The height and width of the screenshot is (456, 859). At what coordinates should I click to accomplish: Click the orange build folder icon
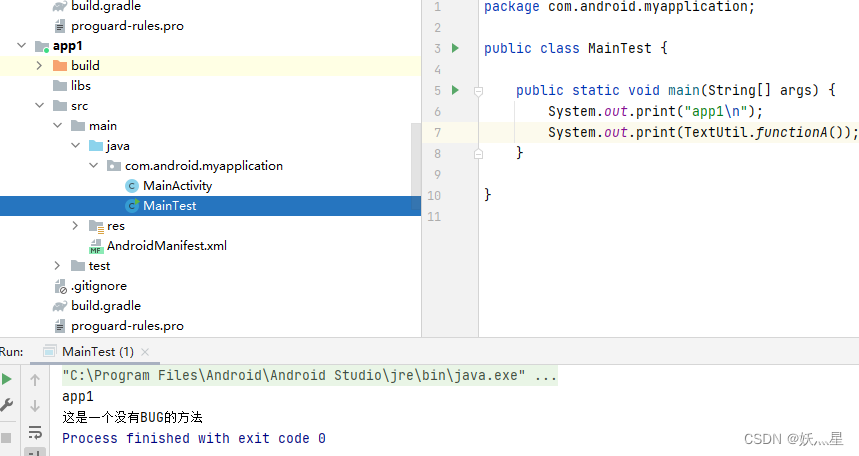click(x=60, y=66)
